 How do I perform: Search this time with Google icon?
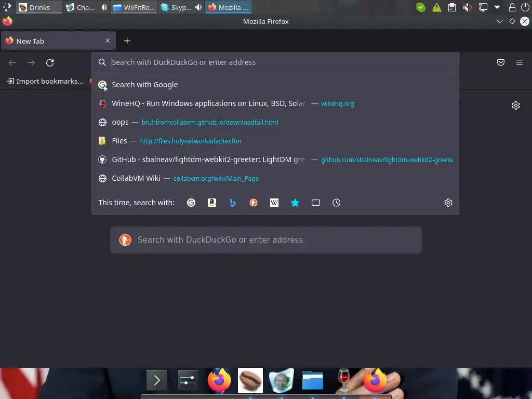191,203
